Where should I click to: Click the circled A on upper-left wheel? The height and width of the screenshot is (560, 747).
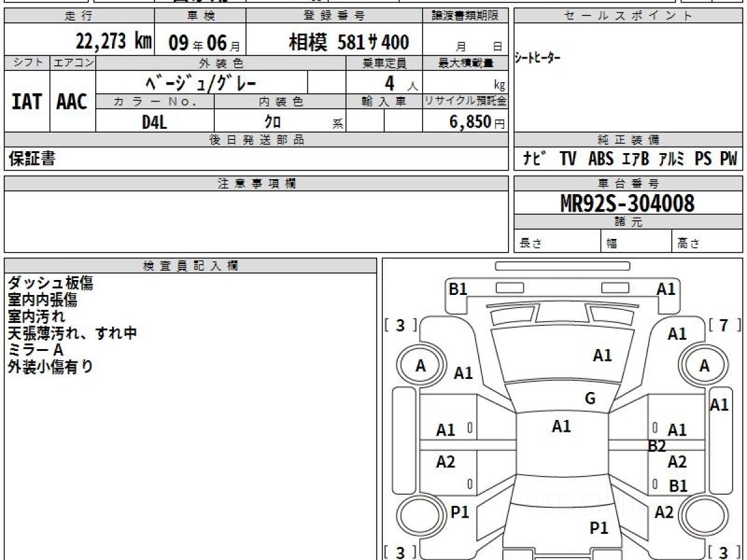pos(421,366)
